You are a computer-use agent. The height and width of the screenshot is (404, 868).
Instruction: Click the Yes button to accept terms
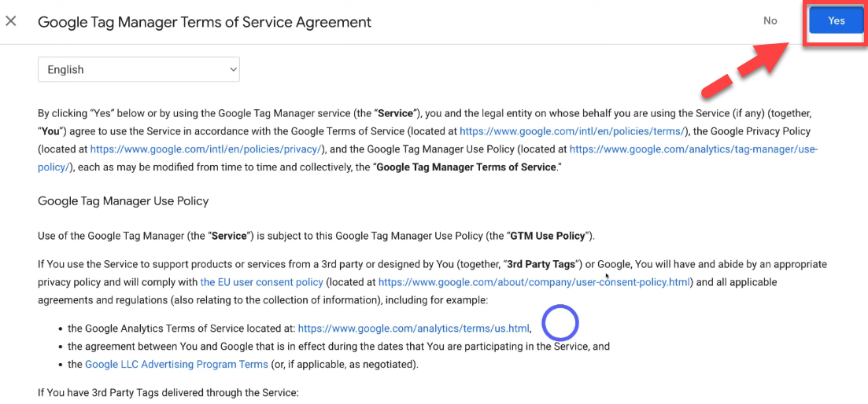836,20
